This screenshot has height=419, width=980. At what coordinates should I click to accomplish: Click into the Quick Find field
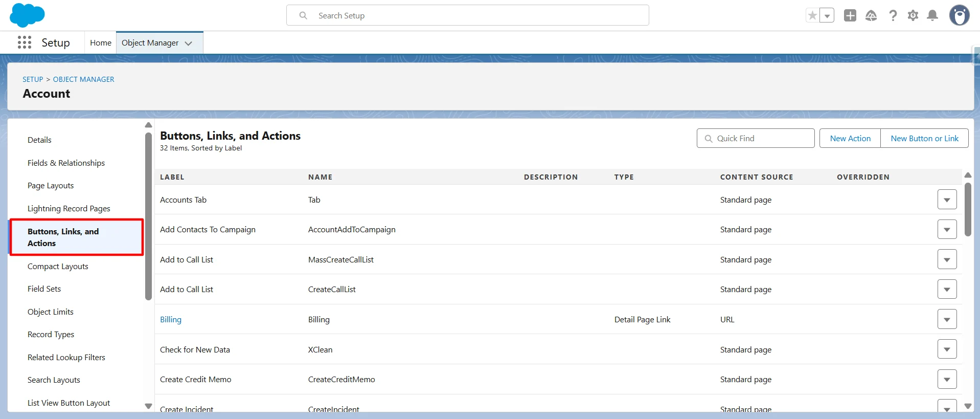756,138
